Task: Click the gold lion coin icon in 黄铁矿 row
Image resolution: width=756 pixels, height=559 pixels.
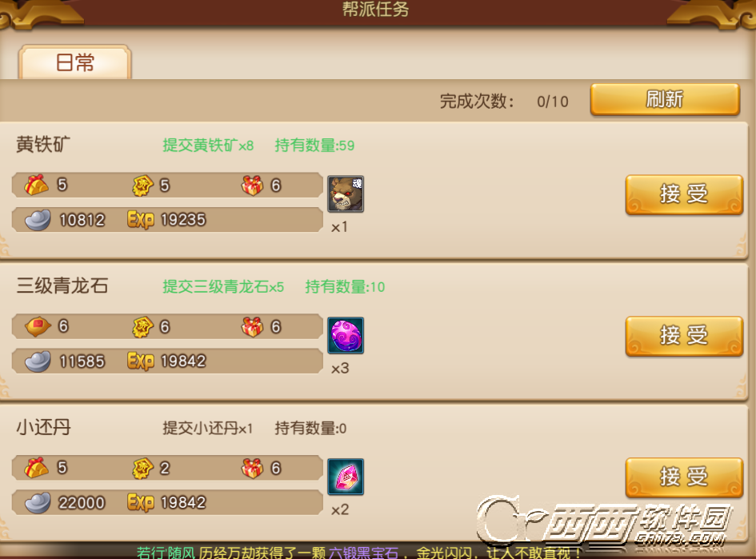Action: tap(142, 186)
